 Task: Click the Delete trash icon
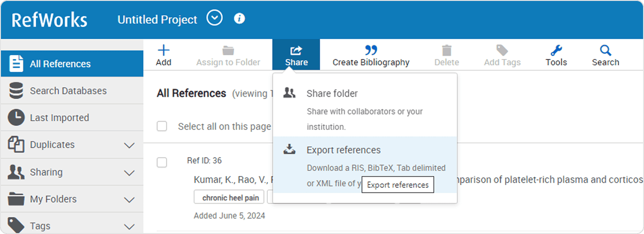(x=447, y=50)
